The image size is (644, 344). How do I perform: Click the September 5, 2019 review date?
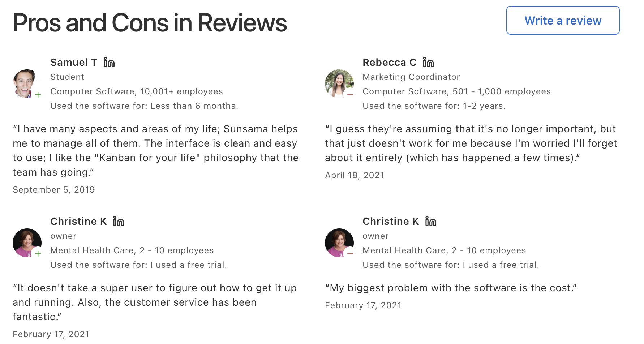point(53,190)
